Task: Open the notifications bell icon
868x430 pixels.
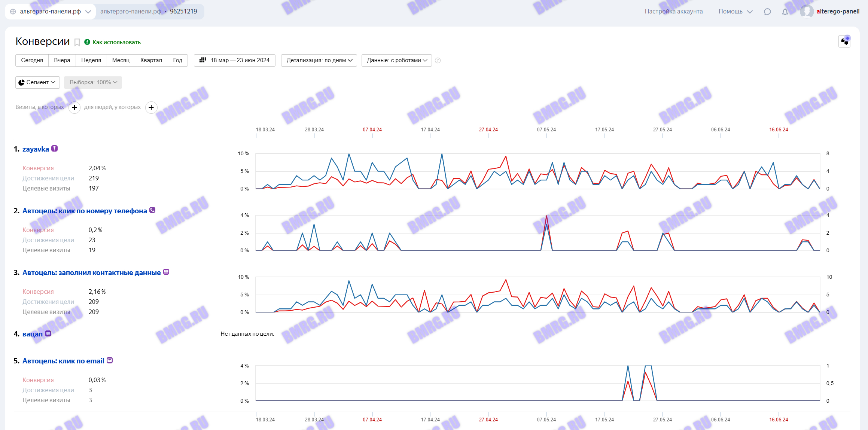Action: pyautogui.click(x=785, y=12)
